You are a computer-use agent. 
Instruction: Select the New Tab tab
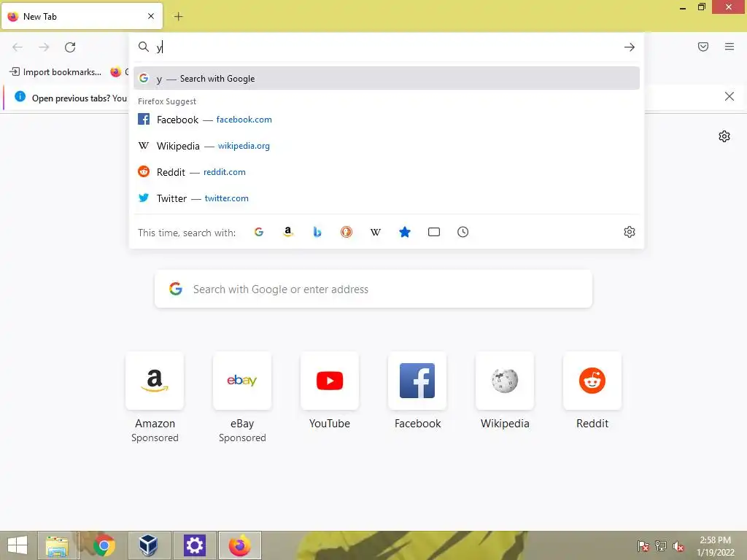pyautogui.click(x=82, y=16)
